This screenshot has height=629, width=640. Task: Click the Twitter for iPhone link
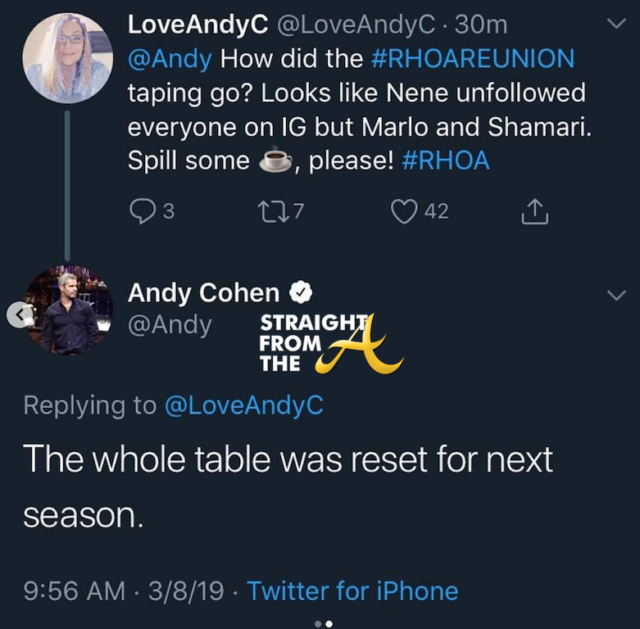click(x=352, y=591)
